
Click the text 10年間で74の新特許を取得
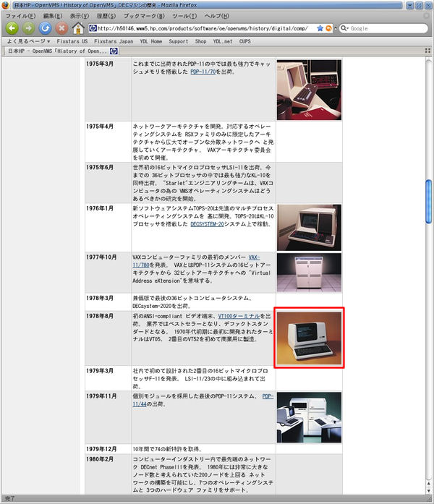click(x=167, y=449)
